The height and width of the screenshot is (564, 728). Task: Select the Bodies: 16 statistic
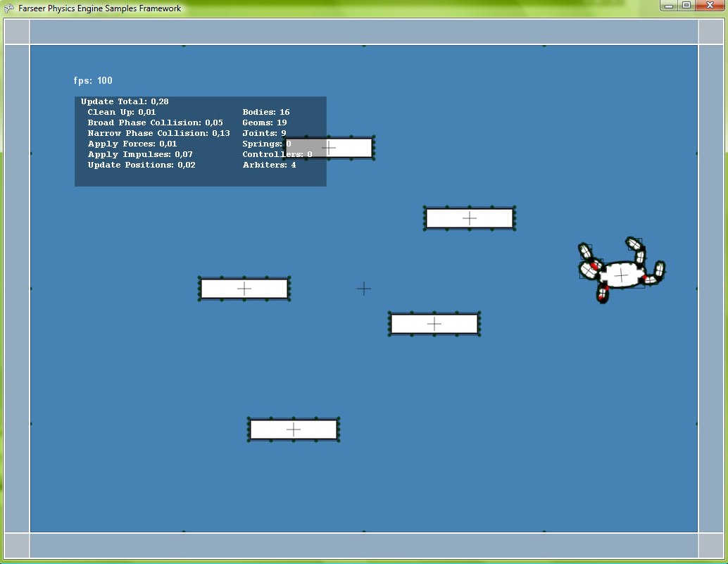tap(265, 112)
